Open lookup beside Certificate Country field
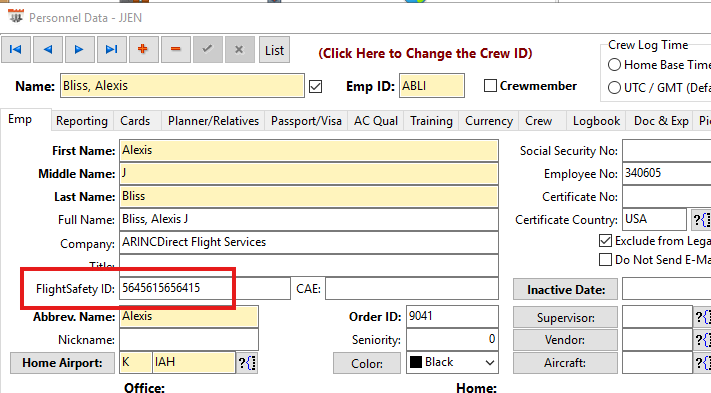 700,220
